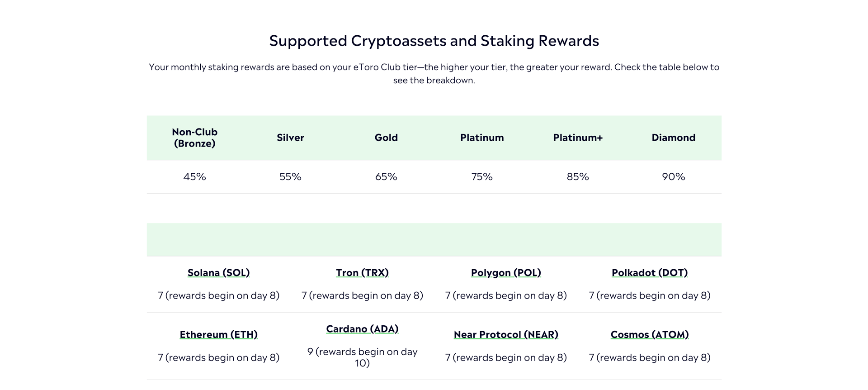This screenshot has height=390, width=868.
Task: Open the Cardano (ADA) link
Action: point(362,329)
